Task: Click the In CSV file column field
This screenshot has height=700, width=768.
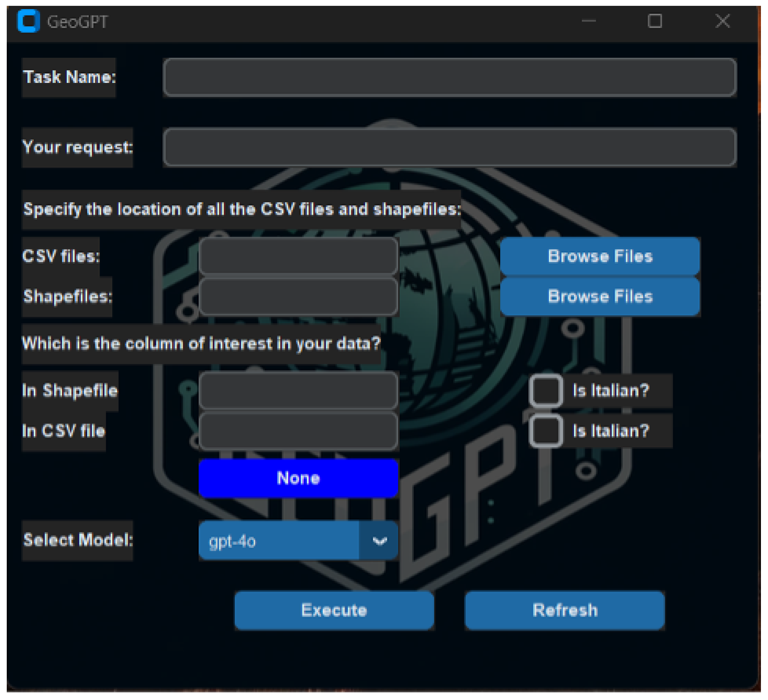Action: 298,431
